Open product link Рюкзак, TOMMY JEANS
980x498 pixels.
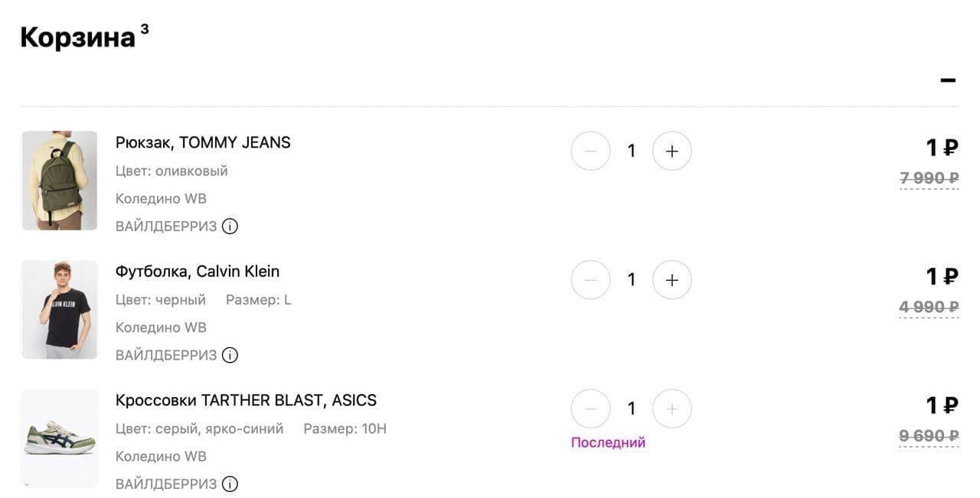tap(203, 142)
